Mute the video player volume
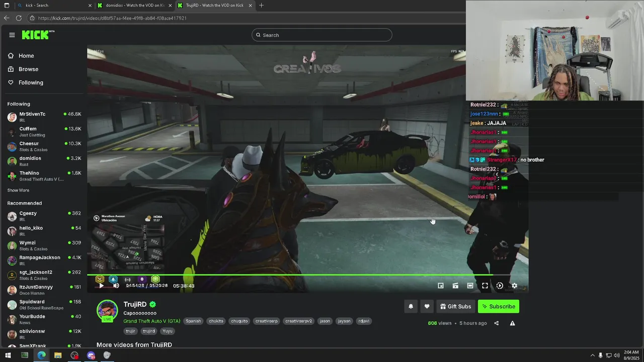 click(116, 286)
